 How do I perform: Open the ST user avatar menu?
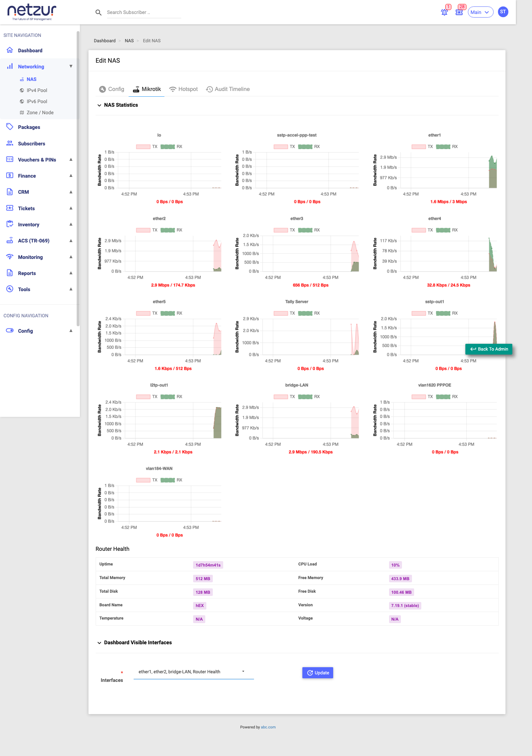pos(503,12)
